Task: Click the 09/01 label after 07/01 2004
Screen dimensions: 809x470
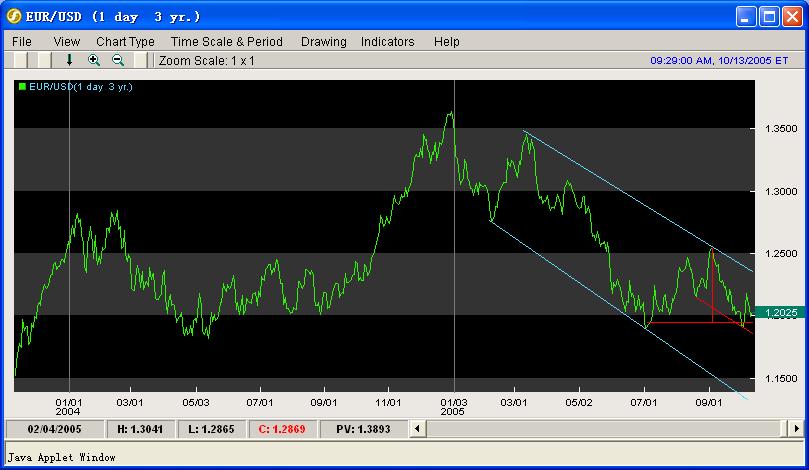Action: [324, 402]
